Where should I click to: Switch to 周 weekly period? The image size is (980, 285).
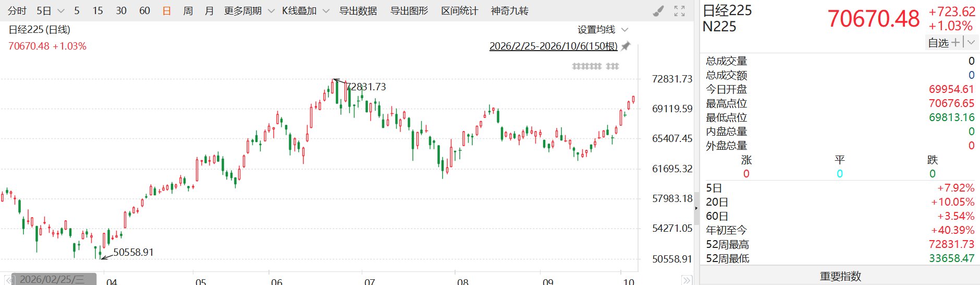[188, 11]
